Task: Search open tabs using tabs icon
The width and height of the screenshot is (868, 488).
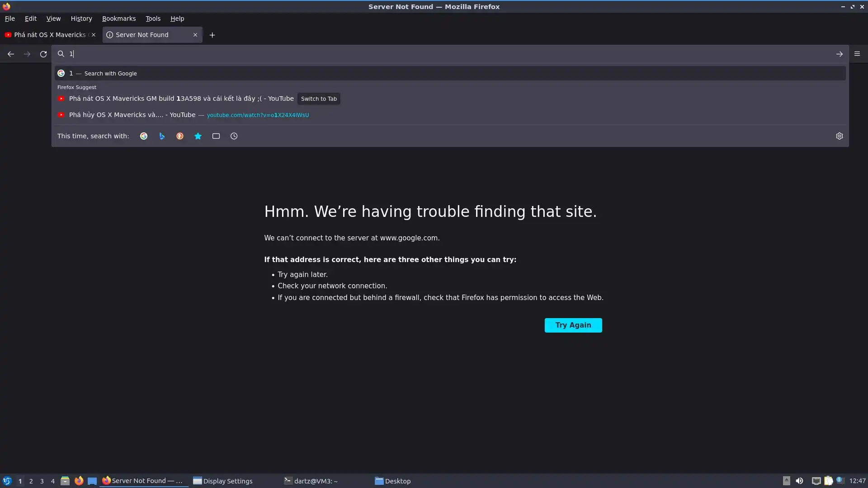Action: click(x=216, y=136)
